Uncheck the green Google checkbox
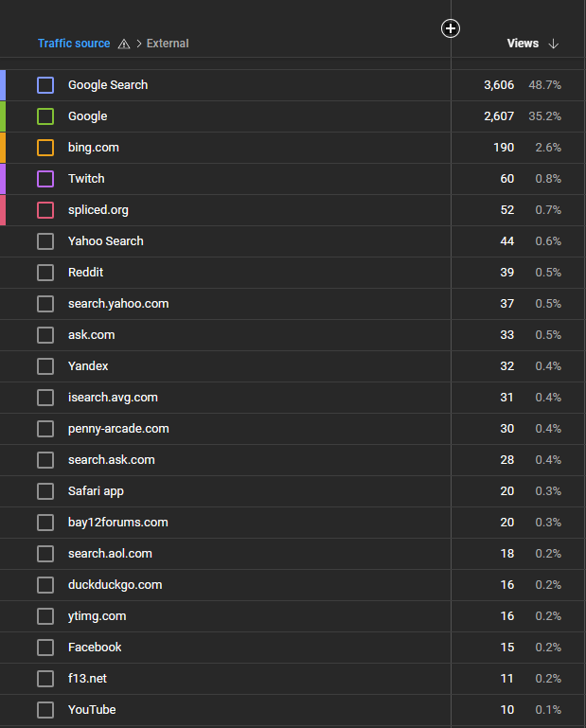The image size is (586, 728). click(x=45, y=116)
